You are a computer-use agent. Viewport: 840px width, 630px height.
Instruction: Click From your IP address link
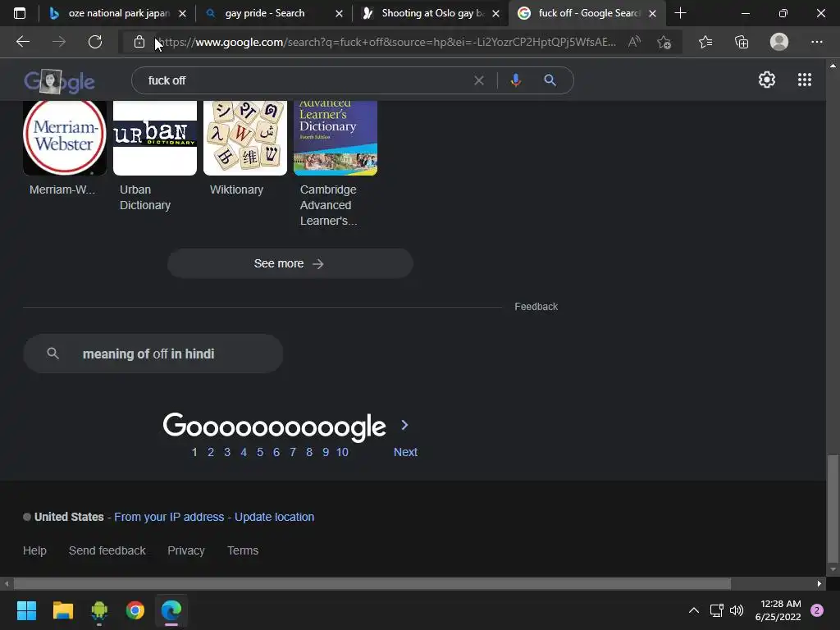click(x=169, y=517)
